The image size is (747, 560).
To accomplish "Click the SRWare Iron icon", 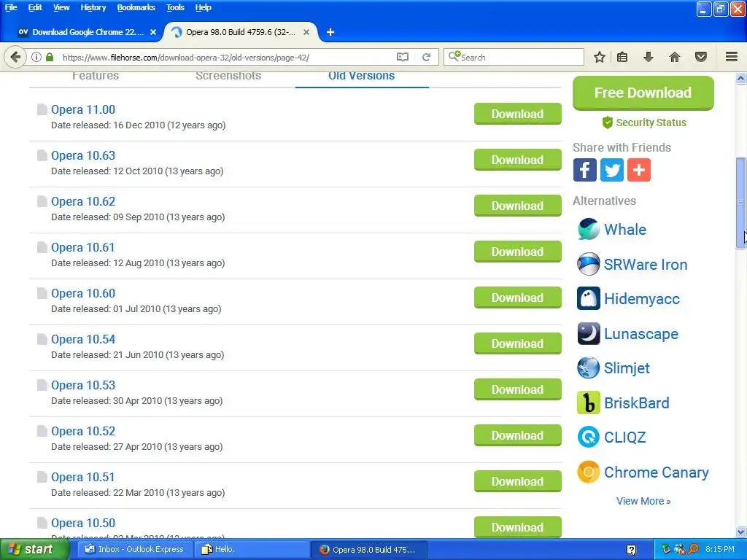I will [589, 264].
